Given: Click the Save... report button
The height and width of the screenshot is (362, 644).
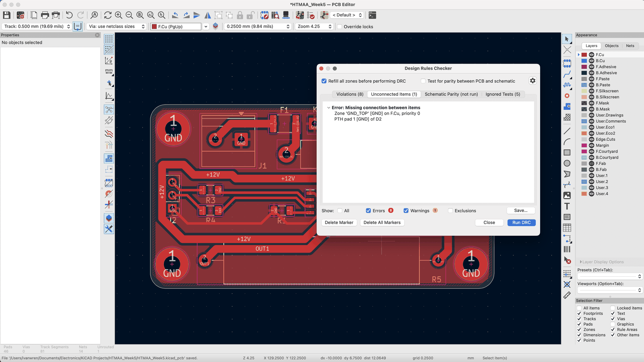Looking at the screenshot, I should click(520, 210).
